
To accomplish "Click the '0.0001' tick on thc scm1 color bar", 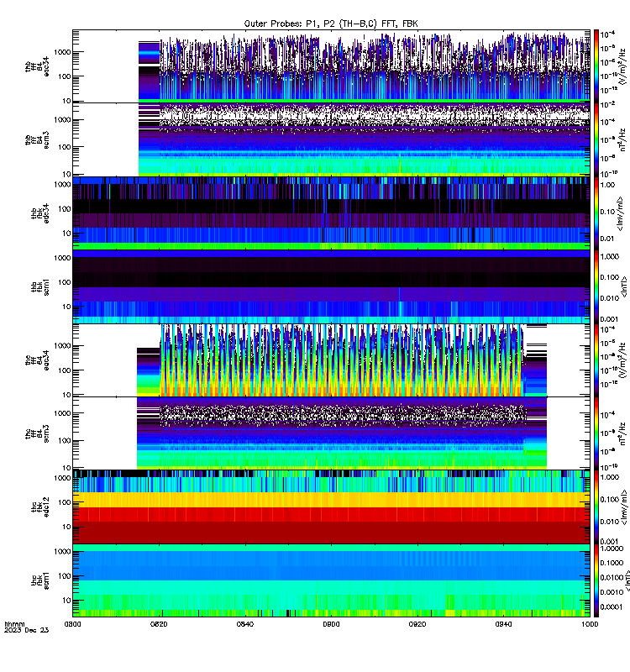I will pos(612,606).
